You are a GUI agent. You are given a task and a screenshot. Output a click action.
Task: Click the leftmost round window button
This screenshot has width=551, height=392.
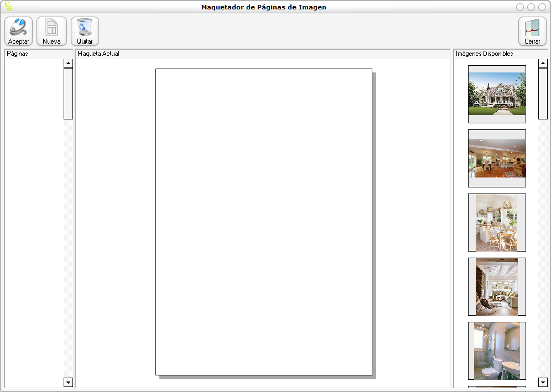(x=520, y=7)
